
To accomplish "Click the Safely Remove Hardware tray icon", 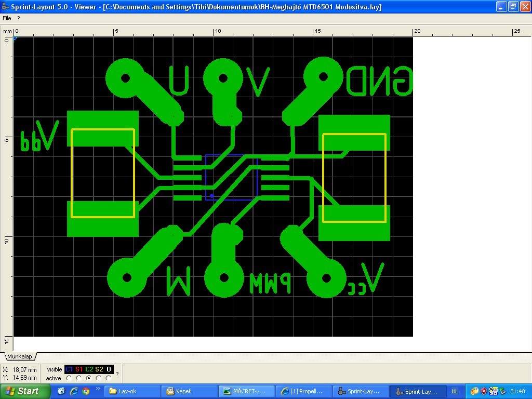I will 503,391.
